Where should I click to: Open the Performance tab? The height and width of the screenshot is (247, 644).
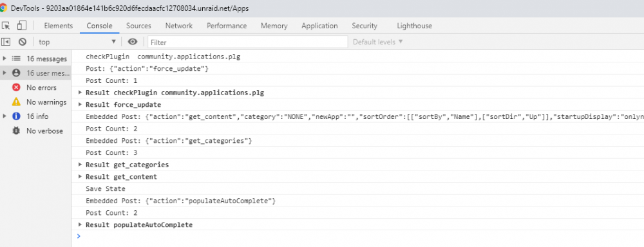click(226, 26)
